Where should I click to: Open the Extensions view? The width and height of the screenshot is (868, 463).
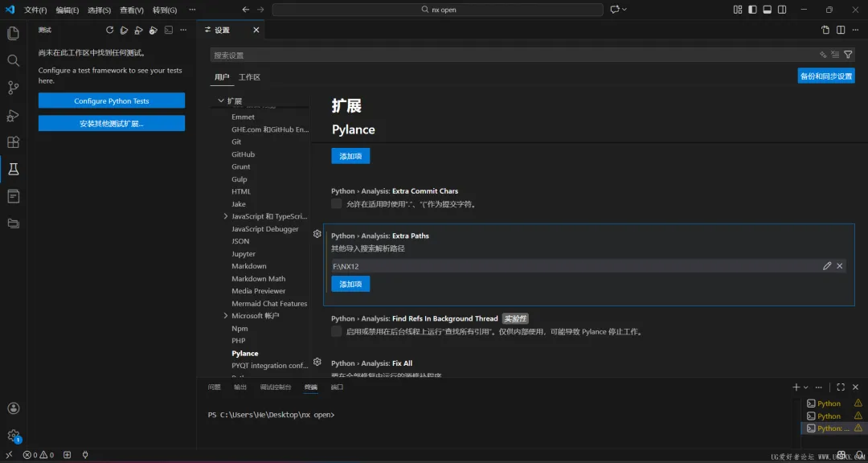click(x=14, y=142)
